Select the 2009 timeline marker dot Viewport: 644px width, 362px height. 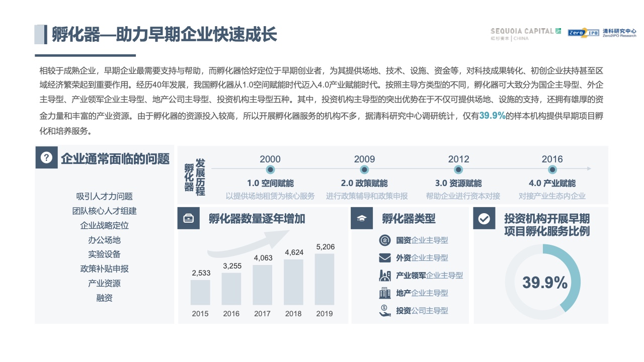364,170
